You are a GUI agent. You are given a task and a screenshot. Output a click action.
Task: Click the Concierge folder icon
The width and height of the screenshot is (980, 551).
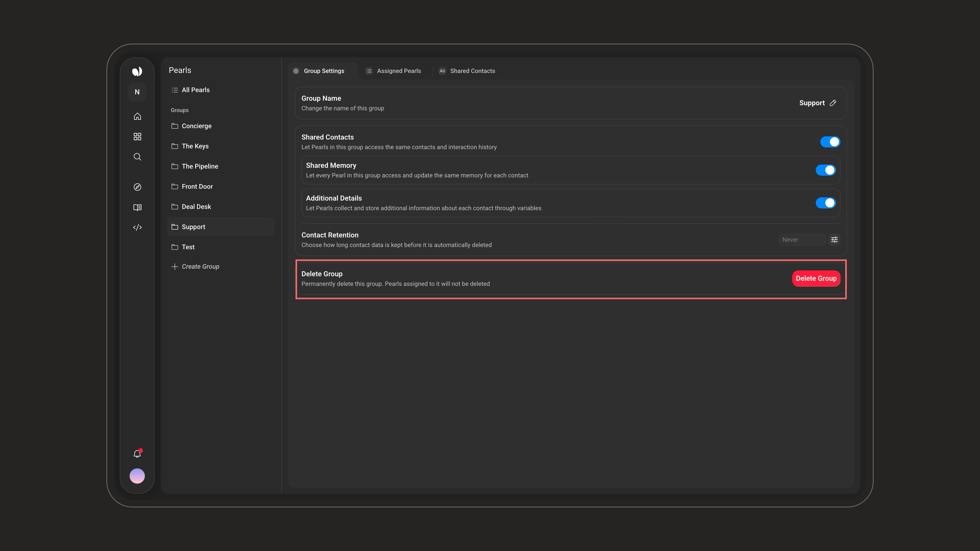(175, 126)
